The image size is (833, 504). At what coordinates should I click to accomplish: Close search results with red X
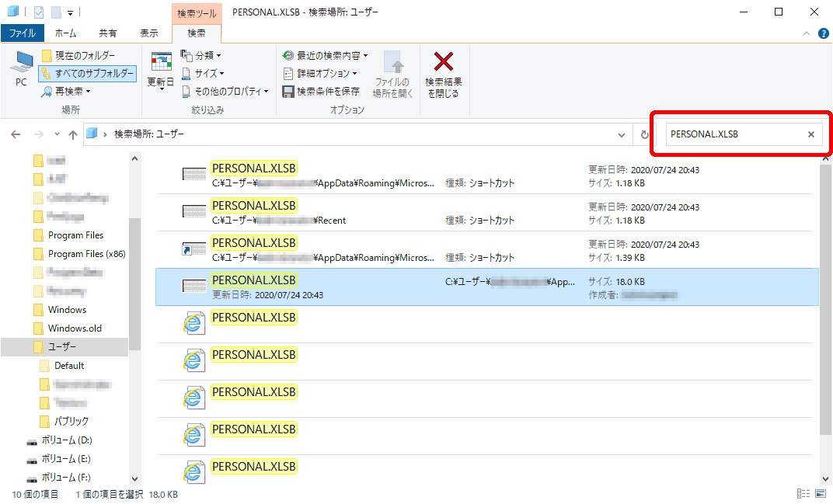[x=444, y=75]
